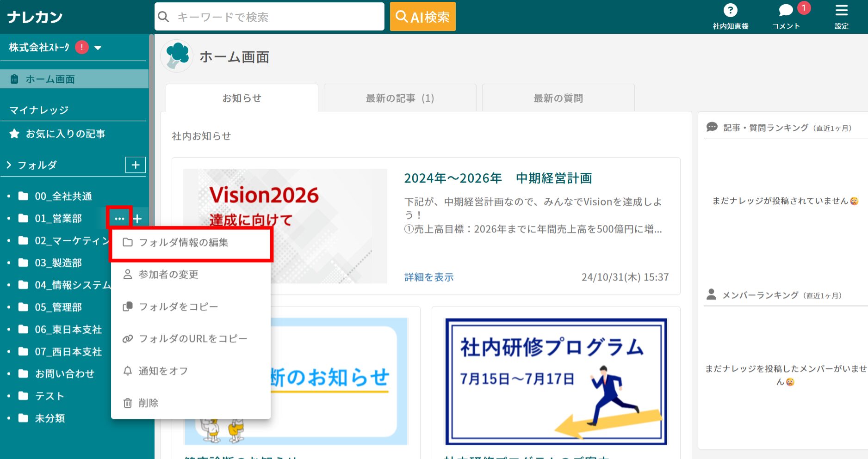
Task: Open the 社内研修プログラム thumbnail card
Action: pos(556,381)
